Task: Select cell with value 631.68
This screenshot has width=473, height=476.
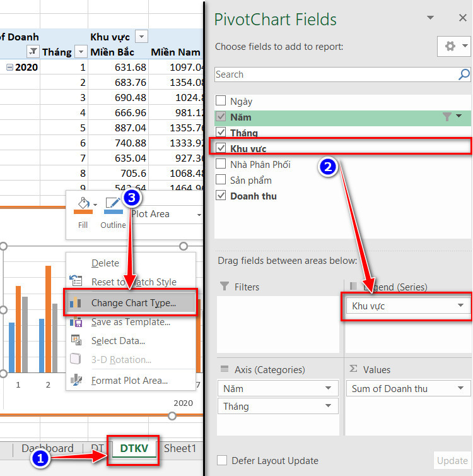Action: tap(118, 67)
